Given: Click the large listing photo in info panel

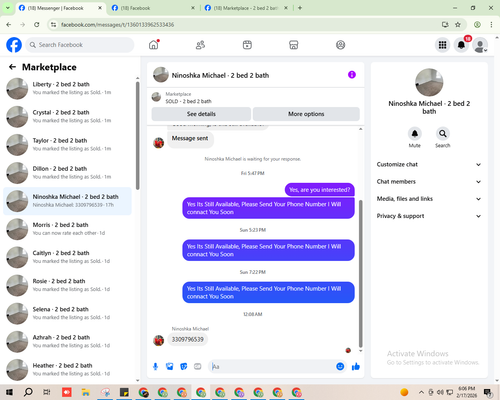Looking at the screenshot, I should point(429,82).
